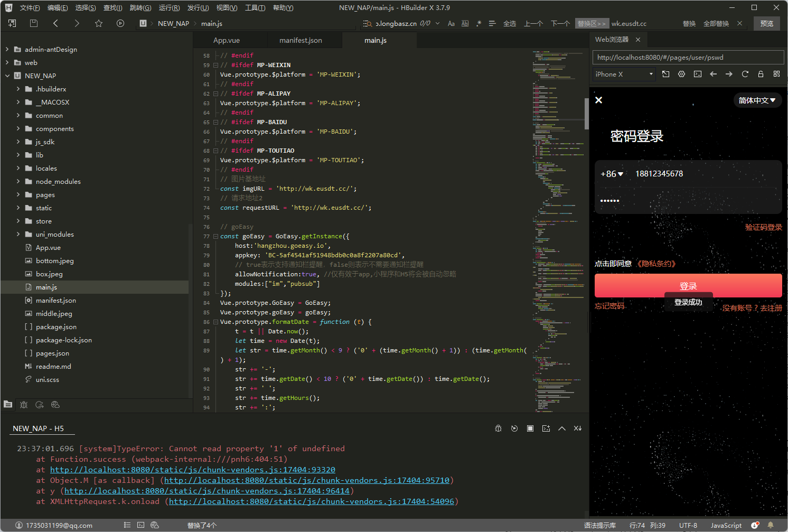Click the rotate screen icon in browser toolbar
This screenshot has height=532, width=788.
tap(665, 74)
